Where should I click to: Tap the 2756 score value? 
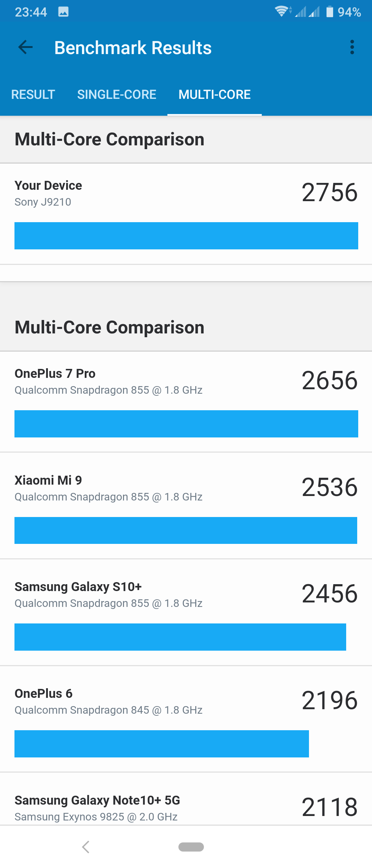point(330,192)
